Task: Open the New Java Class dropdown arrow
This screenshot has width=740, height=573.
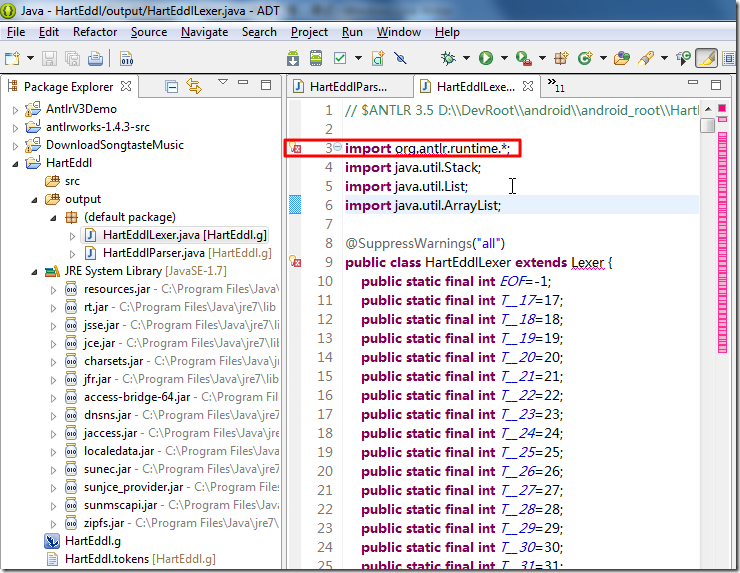Action: click(603, 59)
